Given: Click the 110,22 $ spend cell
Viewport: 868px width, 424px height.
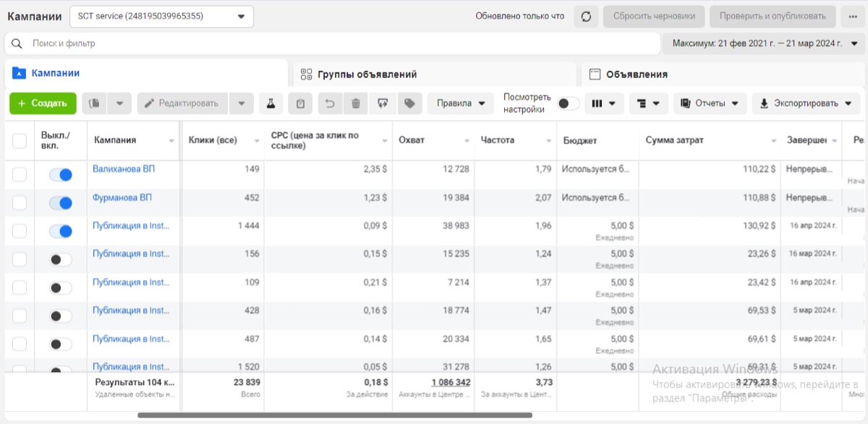Looking at the screenshot, I should coord(758,169).
